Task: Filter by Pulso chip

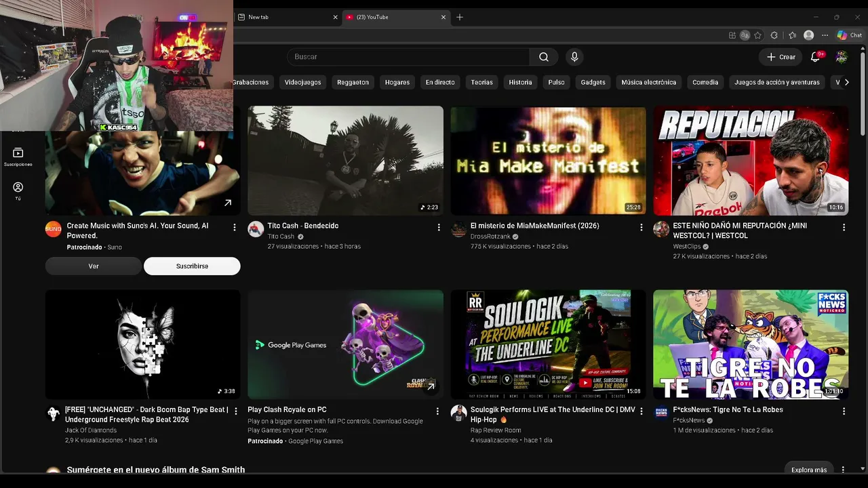Action: (x=556, y=82)
